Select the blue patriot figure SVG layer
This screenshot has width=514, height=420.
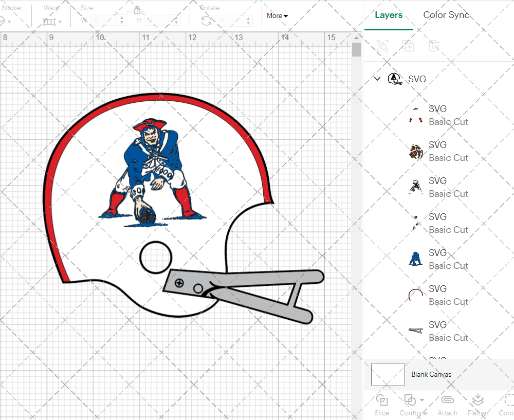437,259
